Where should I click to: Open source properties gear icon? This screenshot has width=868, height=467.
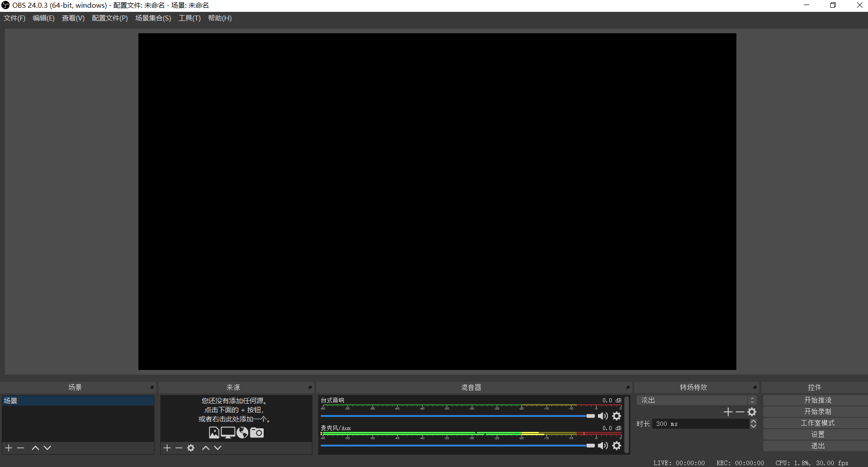point(191,448)
